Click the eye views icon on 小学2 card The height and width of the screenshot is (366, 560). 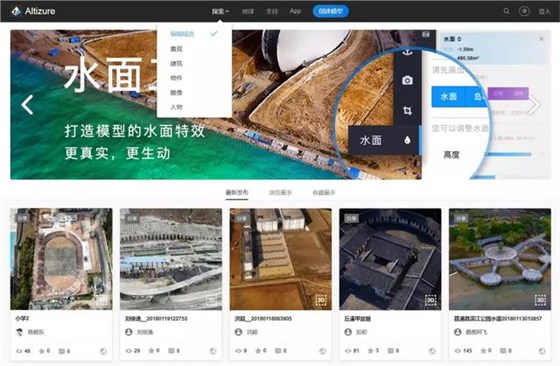(19, 351)
